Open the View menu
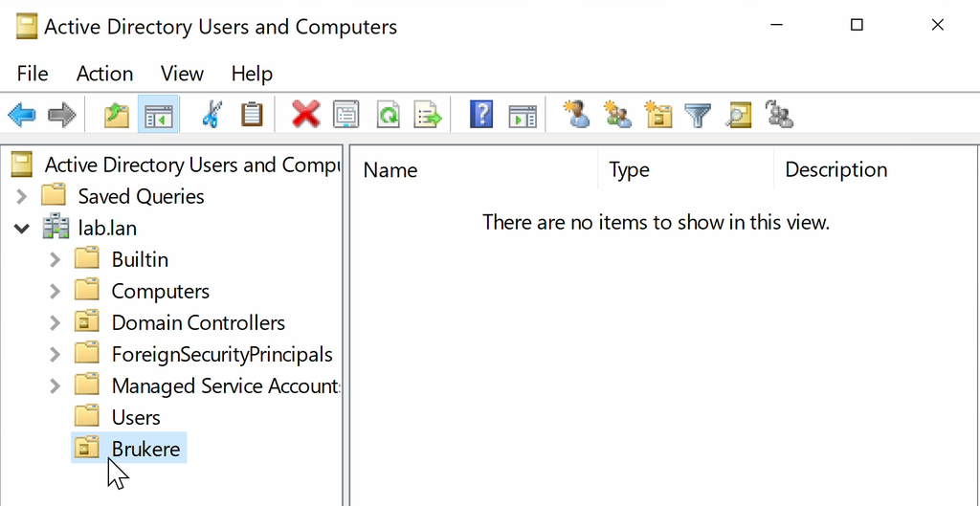Screen dimensions: 980x506 click(182, 74)
